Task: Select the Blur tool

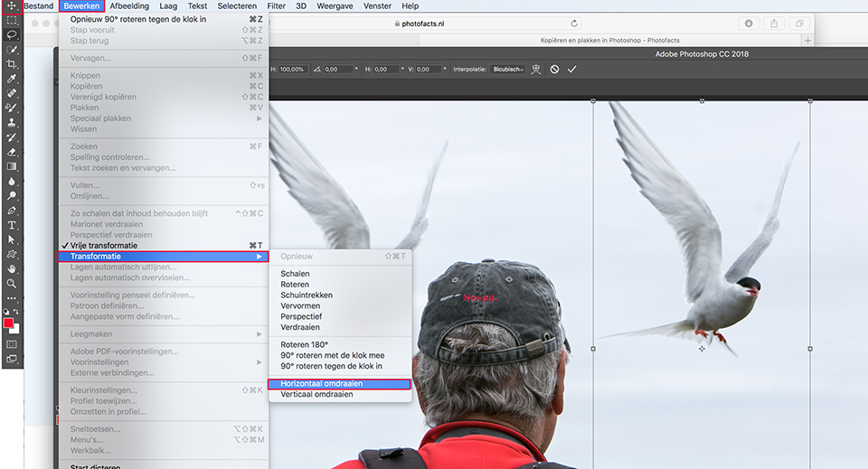Action: pyautogui.click(x=12, y=181)
